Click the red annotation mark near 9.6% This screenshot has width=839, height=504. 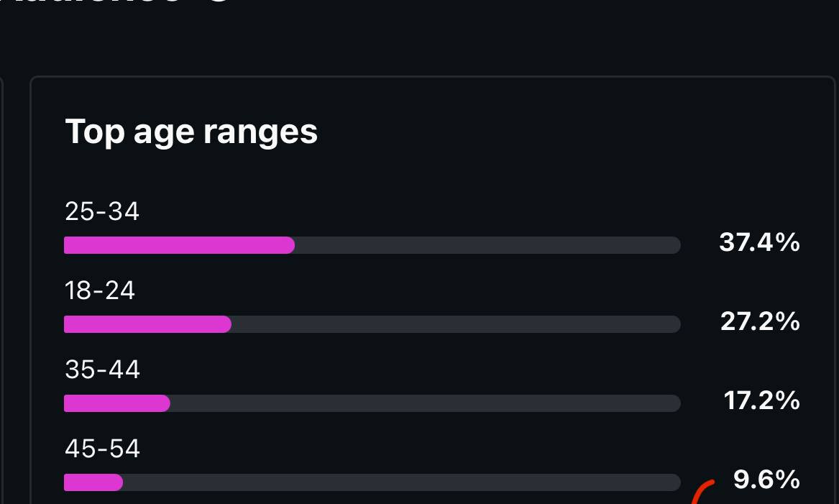coord(702,492)
